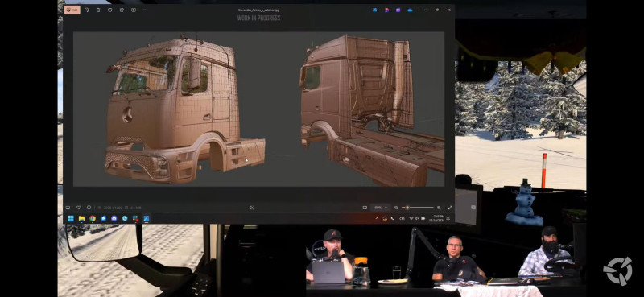Viewport: 644px width, 297px height.
Task: Click the truck wireframe image
Action: [x=258, y=109]
